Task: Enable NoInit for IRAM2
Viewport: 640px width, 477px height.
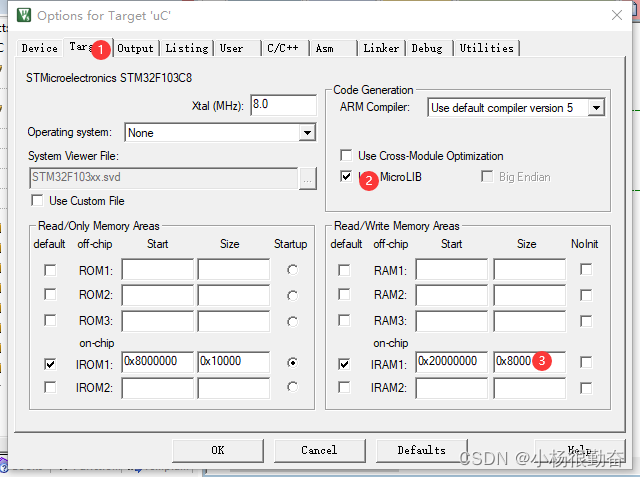Action: click(x=586, y=388)
